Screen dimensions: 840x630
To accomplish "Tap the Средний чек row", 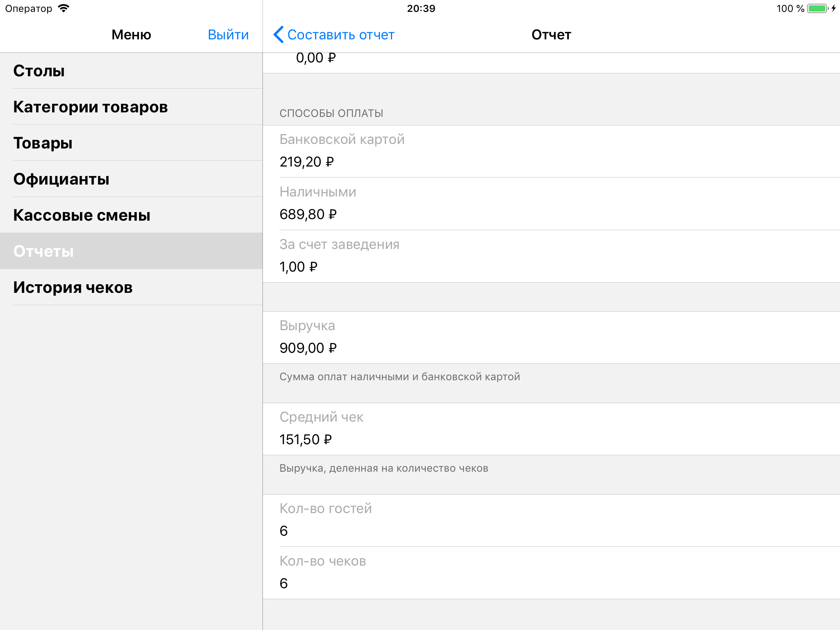I will coord(551,429).
